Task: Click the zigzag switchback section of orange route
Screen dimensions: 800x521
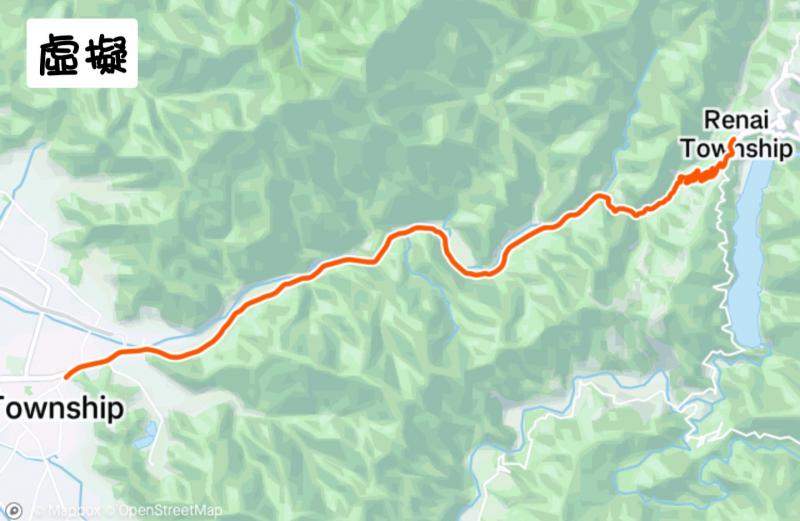Action: coord(703,173)
